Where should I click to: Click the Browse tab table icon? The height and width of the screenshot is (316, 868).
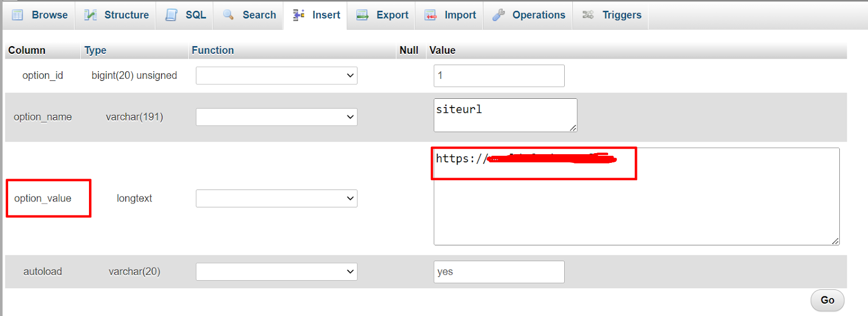[x=17, y=15]
